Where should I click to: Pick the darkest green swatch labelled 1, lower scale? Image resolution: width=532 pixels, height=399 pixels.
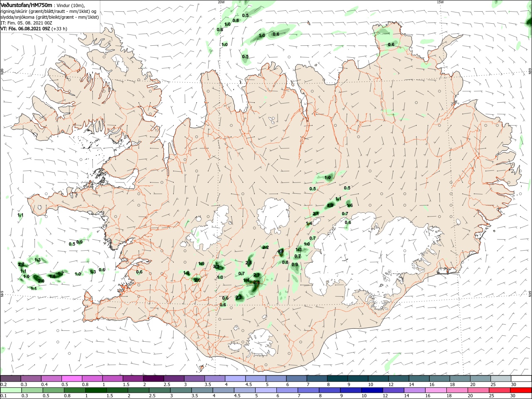pos(96,390)
